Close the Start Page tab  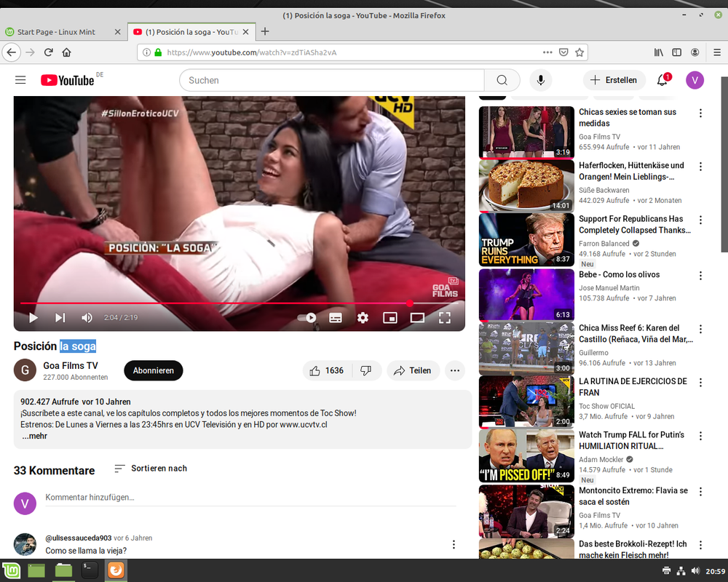117,31
